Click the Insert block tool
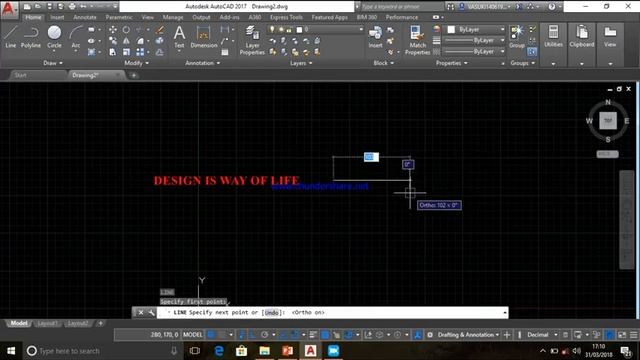This screenshot has width=640, height=360. pyautogui.click(x=375, y=37)
